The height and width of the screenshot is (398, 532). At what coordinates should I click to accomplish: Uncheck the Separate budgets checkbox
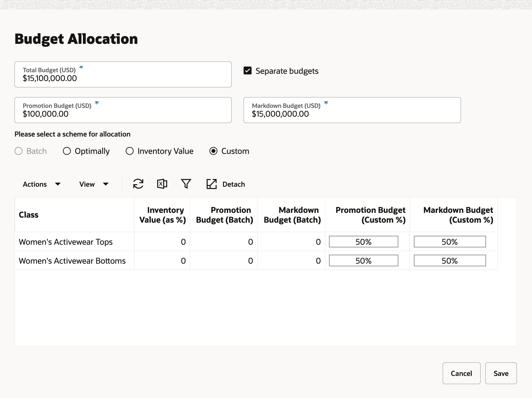click(248, 71)
